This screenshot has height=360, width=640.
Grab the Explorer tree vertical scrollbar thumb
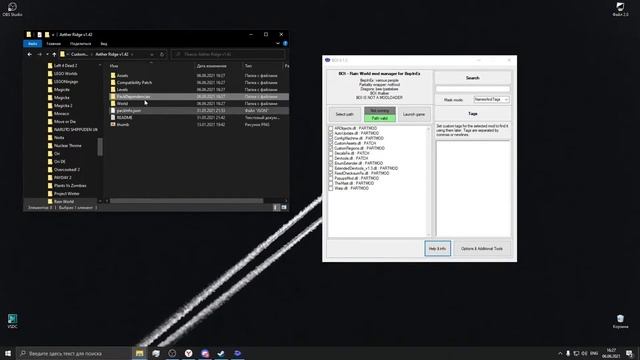click(100, 147)
